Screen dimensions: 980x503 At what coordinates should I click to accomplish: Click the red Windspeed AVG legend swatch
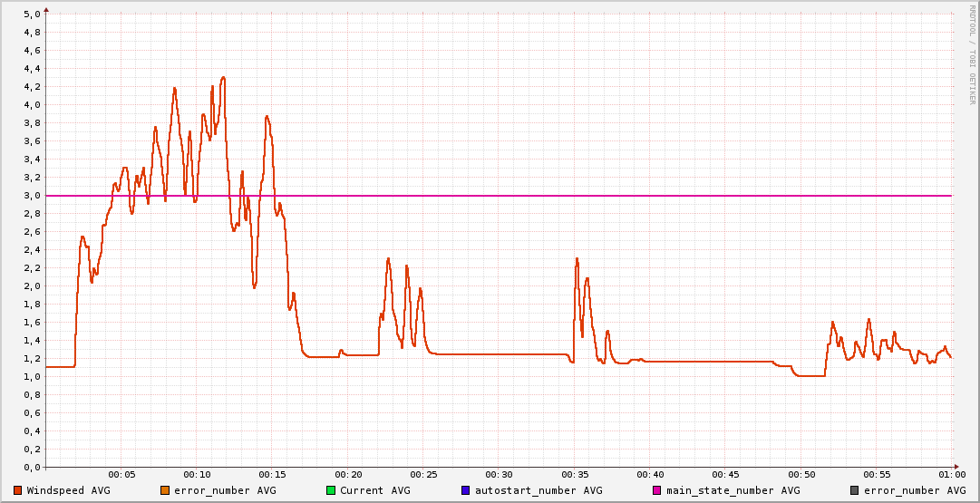[18, 490]
